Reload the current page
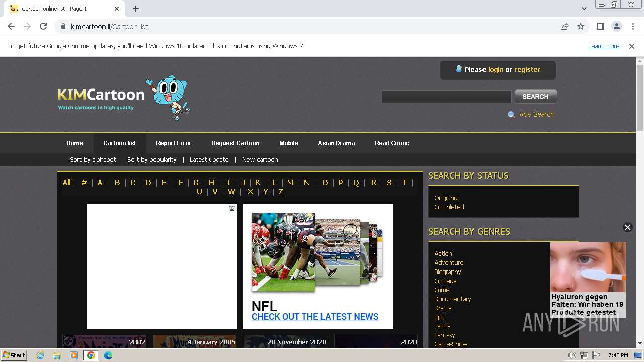 point(43,26)
